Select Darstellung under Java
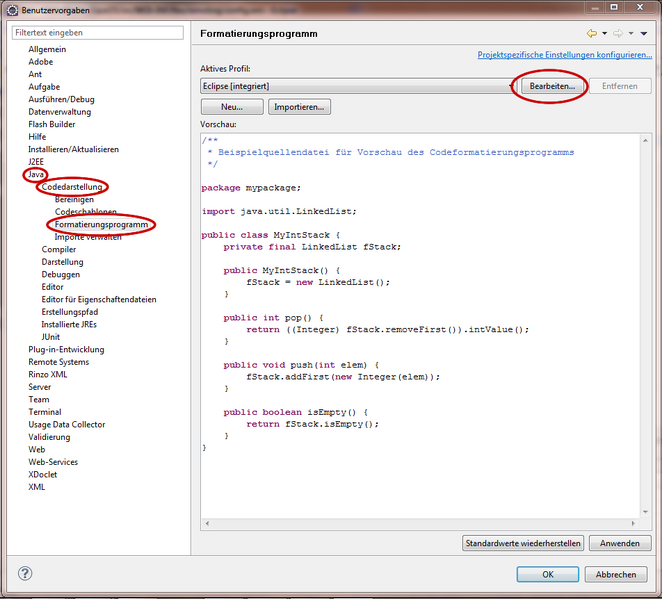The image size is (662, 599). 62,262
